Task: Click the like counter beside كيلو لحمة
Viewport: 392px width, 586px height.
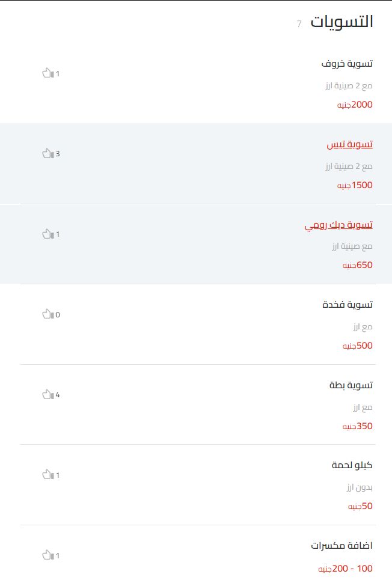Action: pyautogui.click(x=57, y=474)
